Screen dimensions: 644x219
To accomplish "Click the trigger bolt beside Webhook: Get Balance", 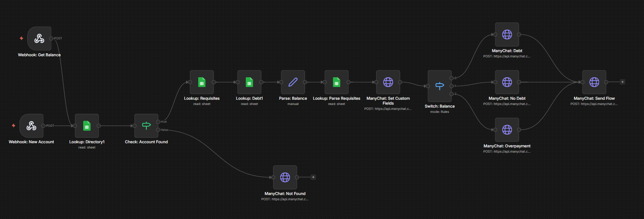I will [21, 38].
